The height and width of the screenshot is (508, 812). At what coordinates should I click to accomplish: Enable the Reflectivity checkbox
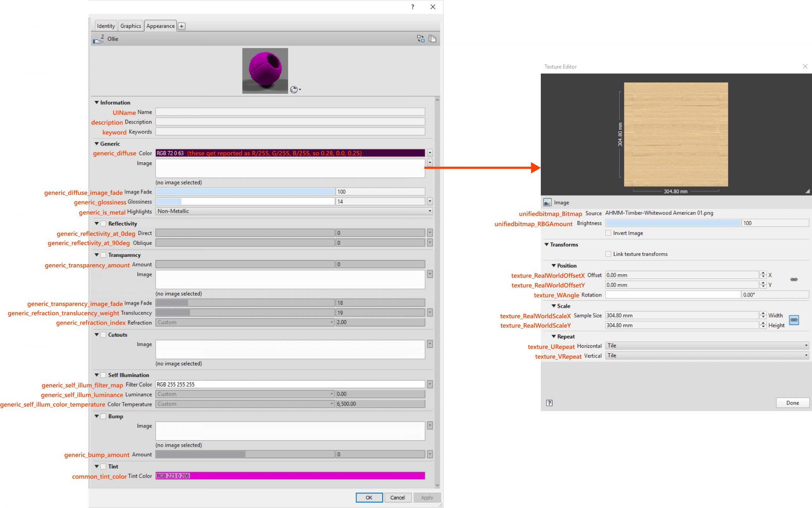pyautogui.click(x=103, y=223)
